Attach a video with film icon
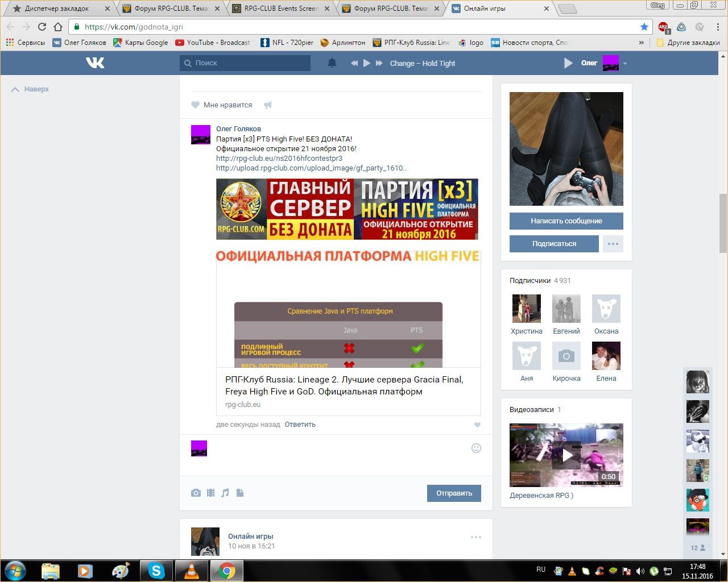728x582 pixels. coord(210,493)
